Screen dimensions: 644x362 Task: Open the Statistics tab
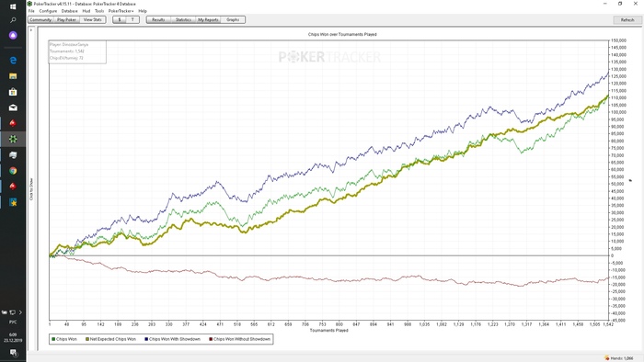pyautogui.click(x=183, y=19)
